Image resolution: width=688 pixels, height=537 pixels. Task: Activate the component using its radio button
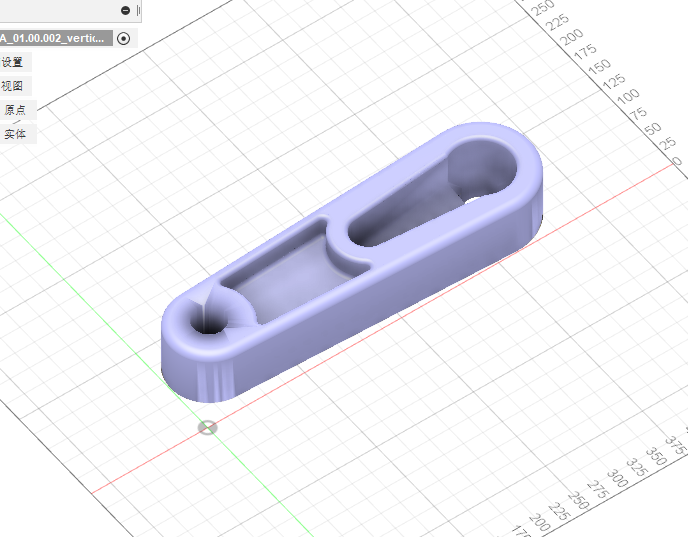pyautogui.click(x=123, y=39)
